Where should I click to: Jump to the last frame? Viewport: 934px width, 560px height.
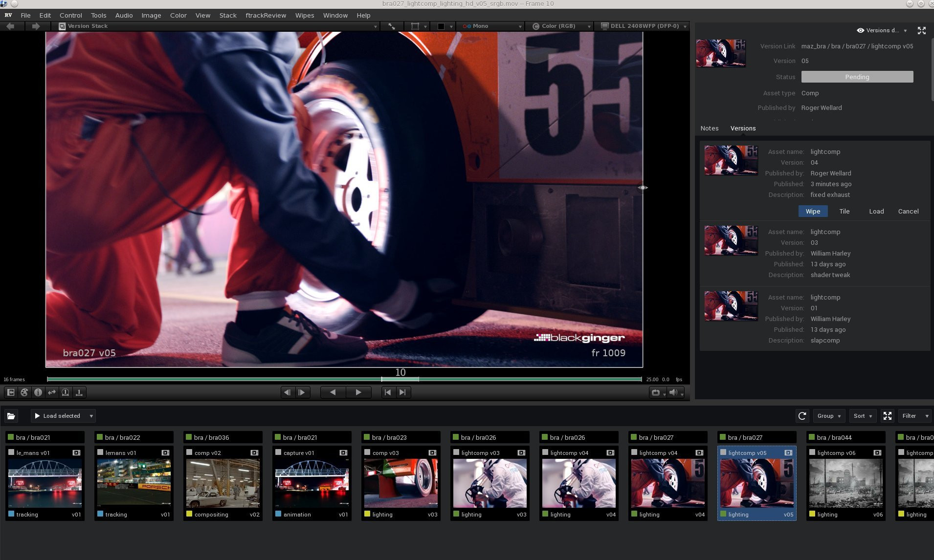(x=402, y=392)
